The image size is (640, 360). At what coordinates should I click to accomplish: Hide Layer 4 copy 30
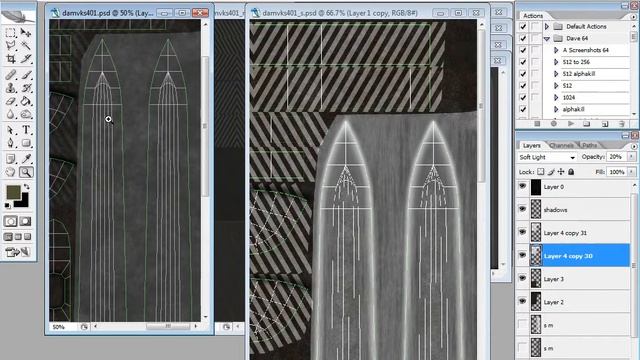coord(522,255)
